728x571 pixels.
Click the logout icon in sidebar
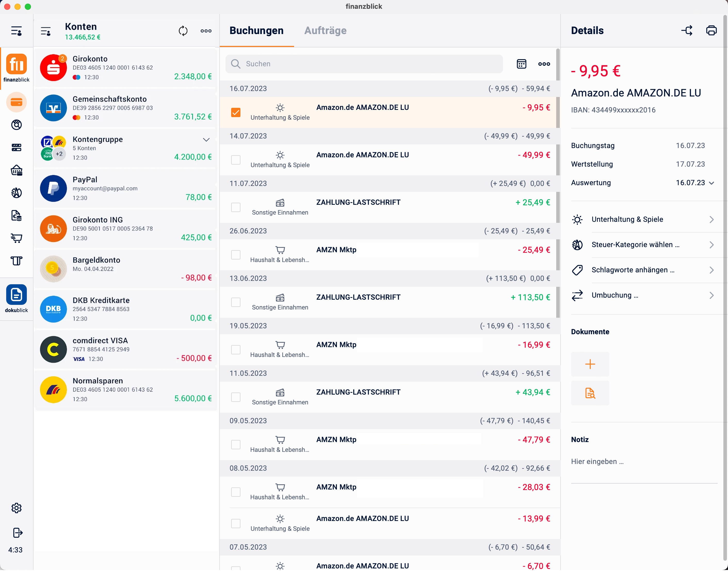(17, 533)
